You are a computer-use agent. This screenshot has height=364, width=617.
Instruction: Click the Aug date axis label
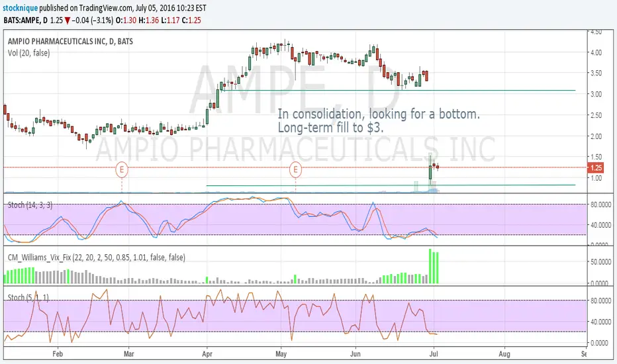pyautogui.click(x=504, y=354)
